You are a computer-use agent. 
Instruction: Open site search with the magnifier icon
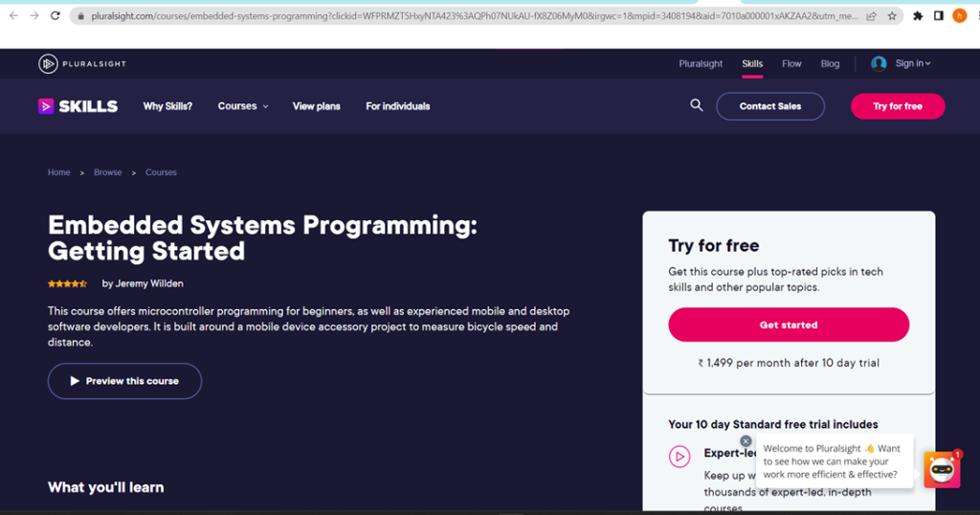[x=697, y=105]
